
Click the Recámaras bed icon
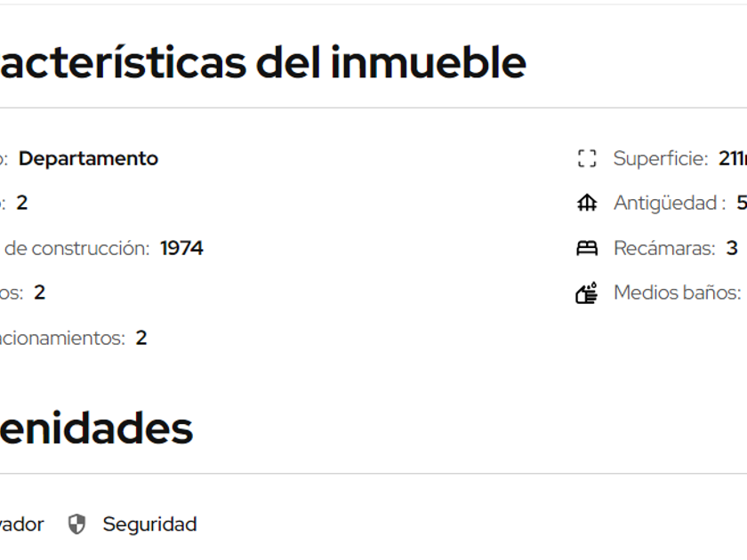(587, 248)
